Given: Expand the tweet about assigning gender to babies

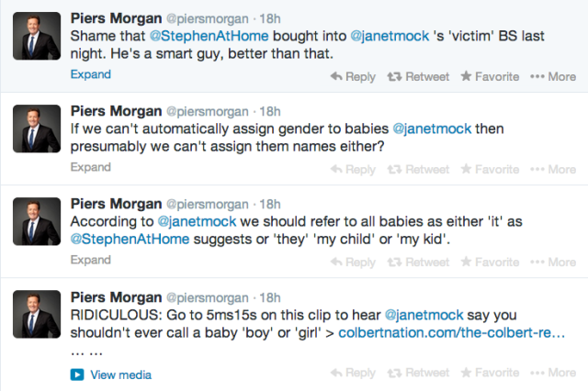Looking at the screenshot, I should pos(91,167).
